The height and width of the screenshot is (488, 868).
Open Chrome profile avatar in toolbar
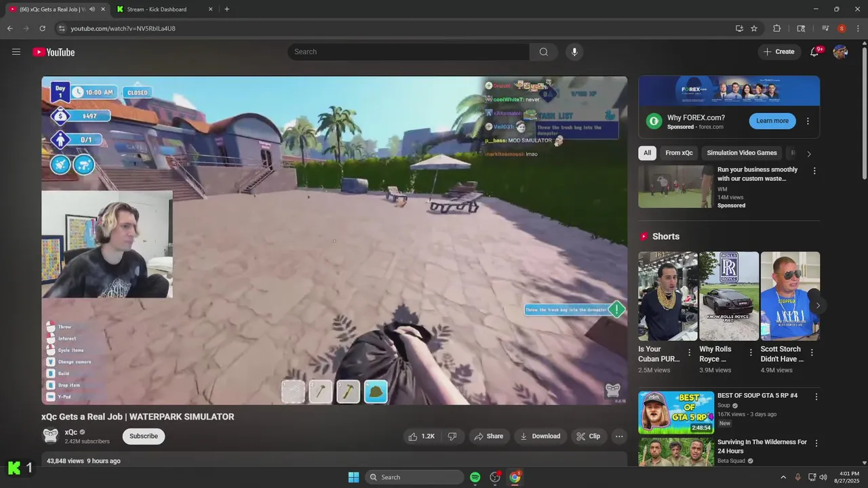[x=842, y=28]
